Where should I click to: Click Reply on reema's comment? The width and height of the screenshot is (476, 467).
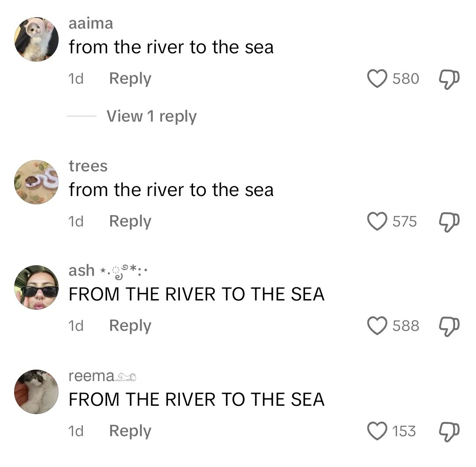click(x=130, y=431)
